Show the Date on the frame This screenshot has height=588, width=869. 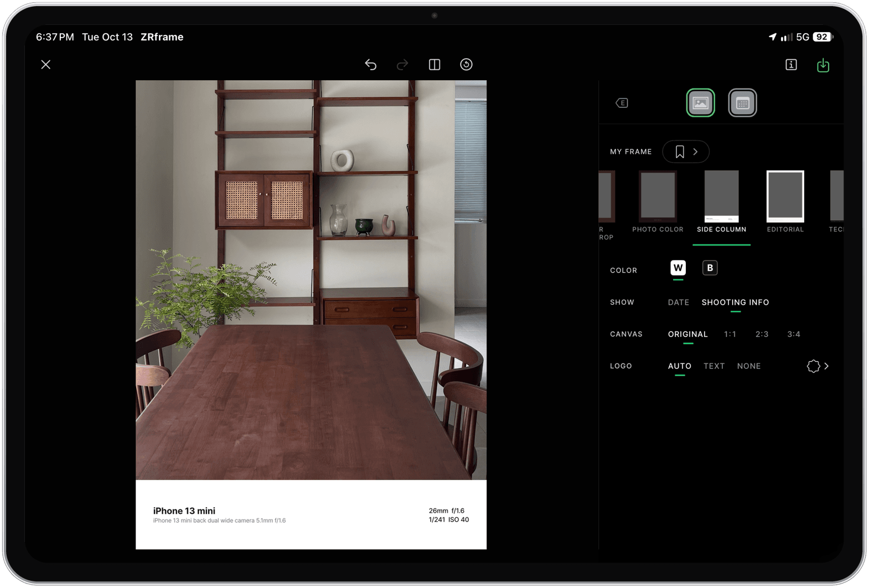(x=679, y=303)
